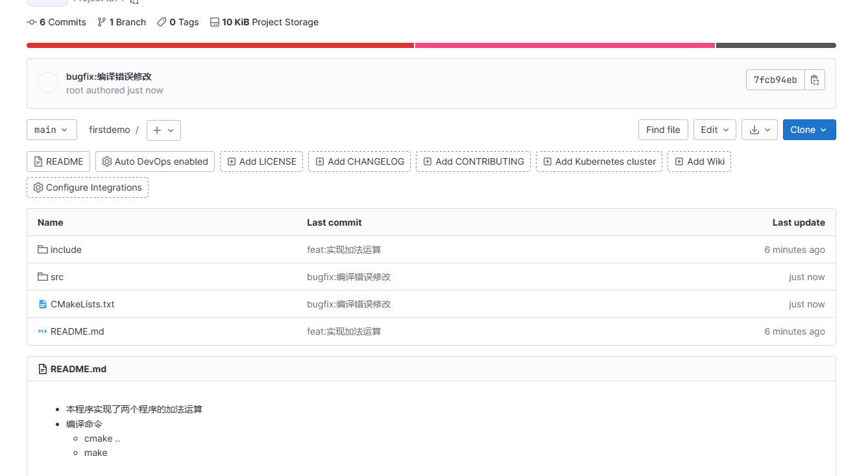Open the download source code dropdown
Screen dimensions: 868x476
759,130
